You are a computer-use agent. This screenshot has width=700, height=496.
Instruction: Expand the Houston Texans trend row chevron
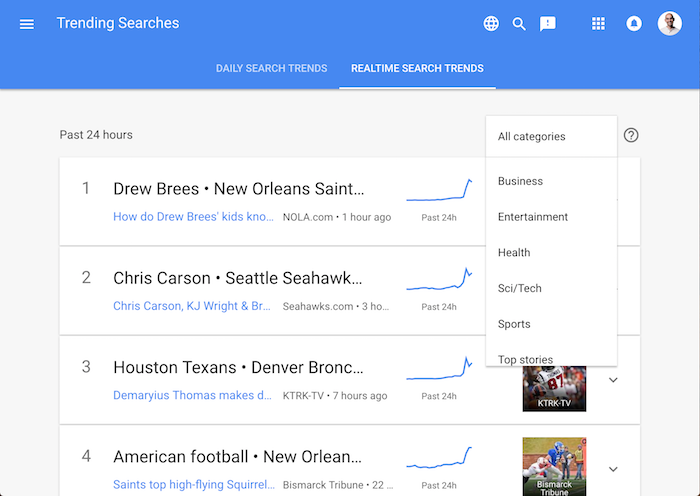click(613, 380)
